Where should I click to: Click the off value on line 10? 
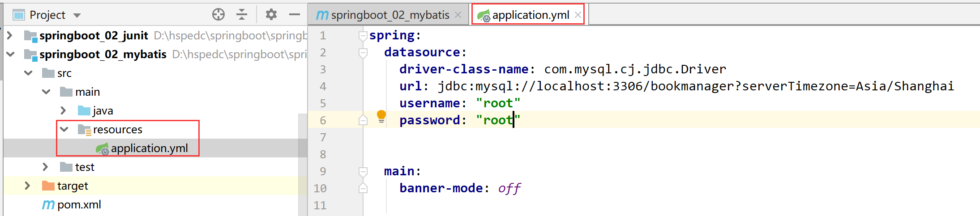click(509, 188)
